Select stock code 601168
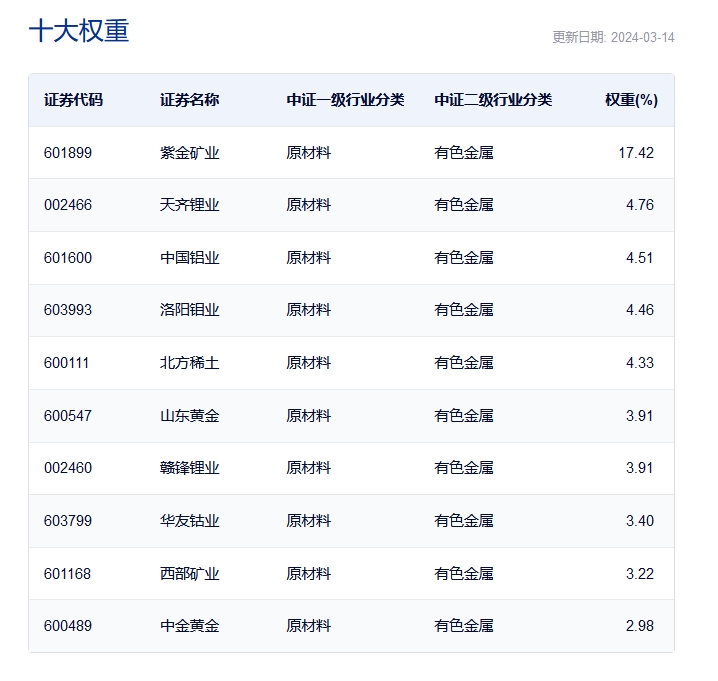This screenshot has width=718, height=681. [67, 574]
